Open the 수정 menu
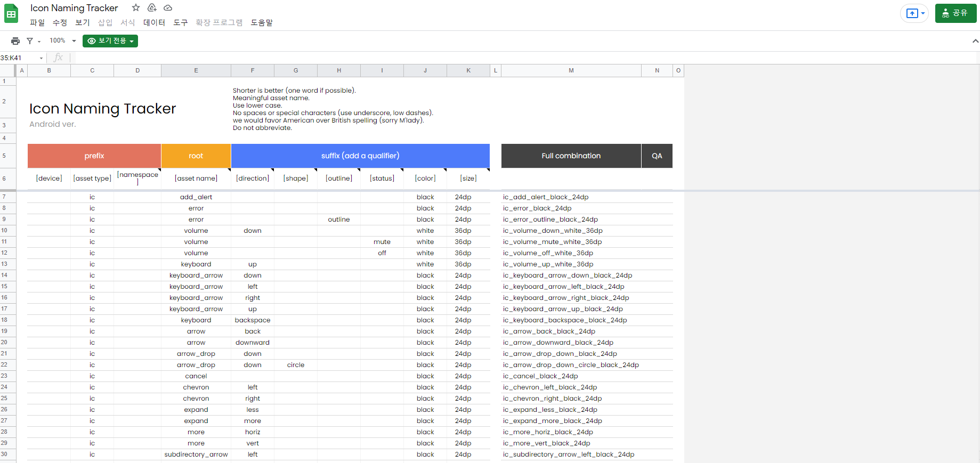Viewport: 980px width, 463px height. pos(60,22)
